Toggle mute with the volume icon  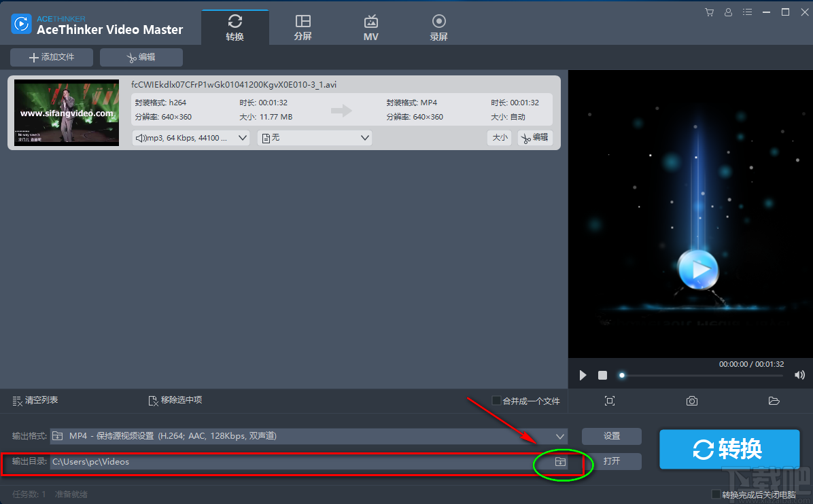(x=799, y=374)
